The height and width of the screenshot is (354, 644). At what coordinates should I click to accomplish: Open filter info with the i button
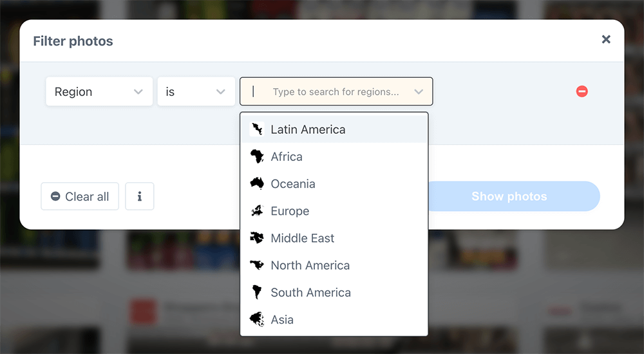(x=140, y=196)
